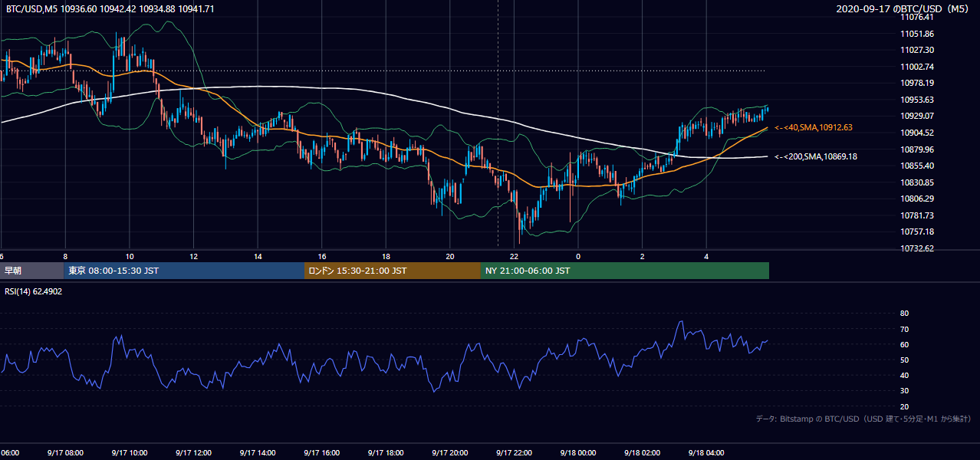This screenshot has width=980, height=460.
Task: Click the 9/17 12:00 bottom date label
Action: click(x=193, y=453)
